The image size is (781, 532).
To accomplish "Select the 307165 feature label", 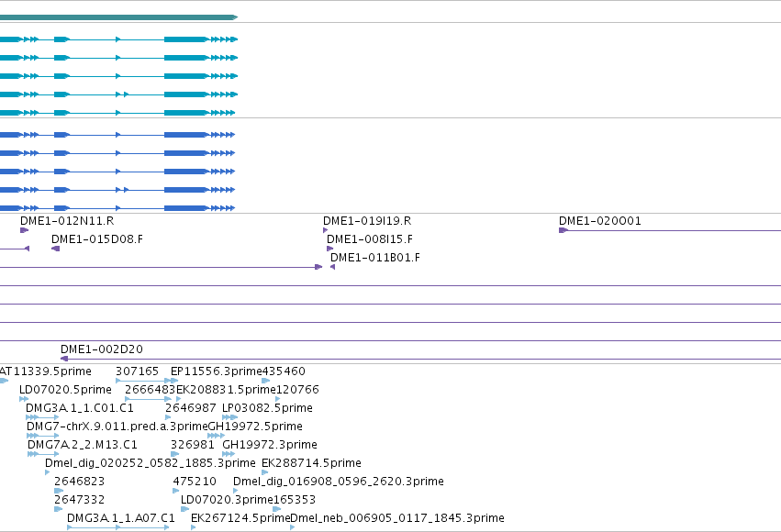I will (x=137, y=371).
